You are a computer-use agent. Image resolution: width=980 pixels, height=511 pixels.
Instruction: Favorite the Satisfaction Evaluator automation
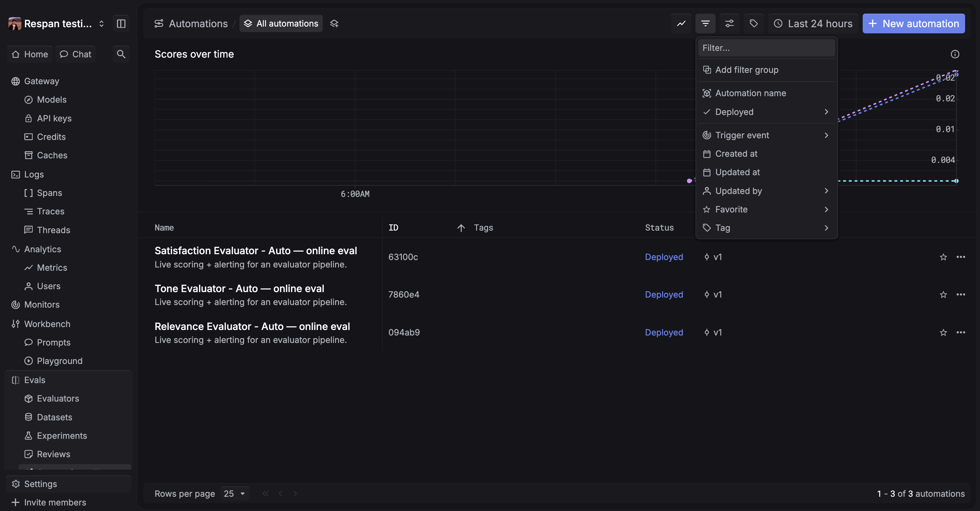[x=943, y=257]
